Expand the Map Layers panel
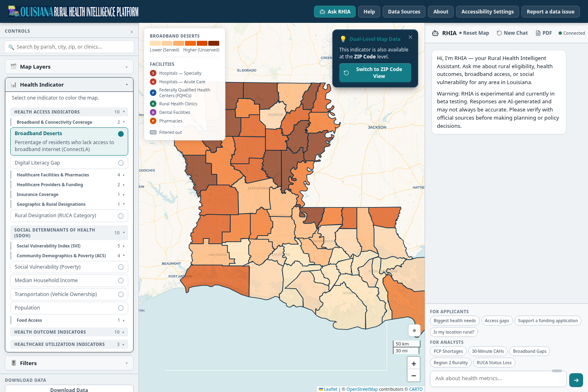588x392 pixels. pyautogui.click(x=69, y=67)
